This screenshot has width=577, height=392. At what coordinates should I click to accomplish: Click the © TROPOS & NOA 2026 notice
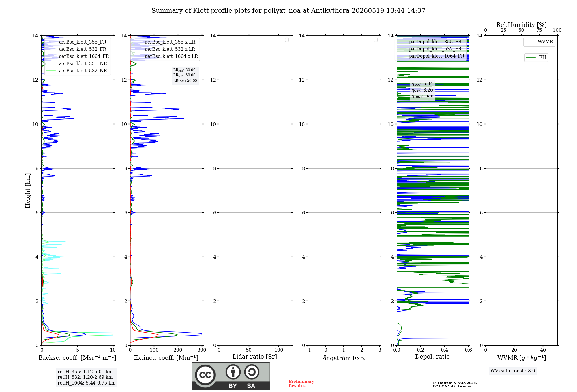455,383
